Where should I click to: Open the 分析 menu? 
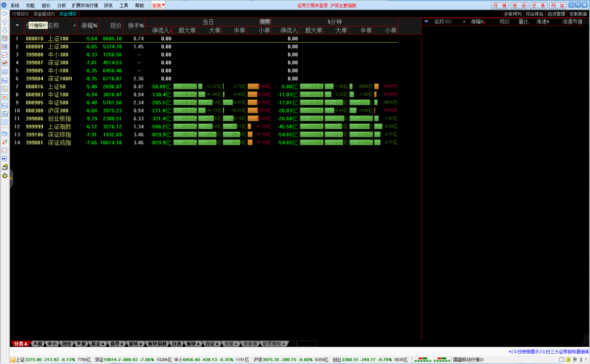[61, 5]
